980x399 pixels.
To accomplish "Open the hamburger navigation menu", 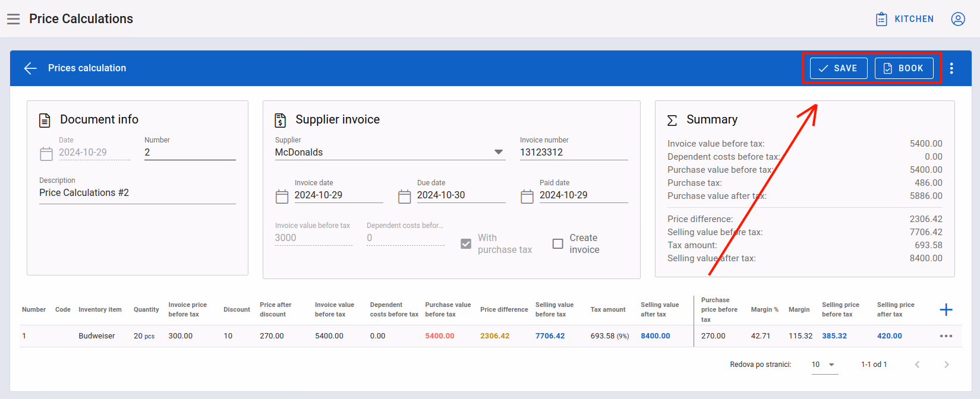I will coord(13,19).
